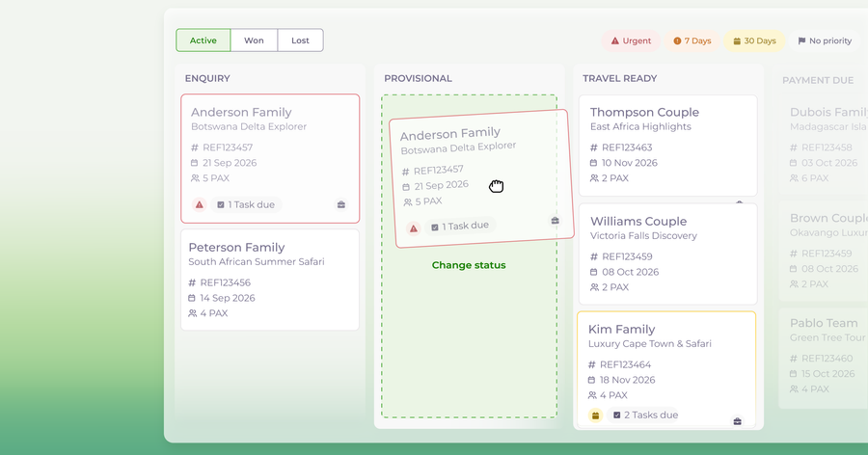This screenshot has height=455, width=868.
Task: Filter by No priority
Action: 825,40
